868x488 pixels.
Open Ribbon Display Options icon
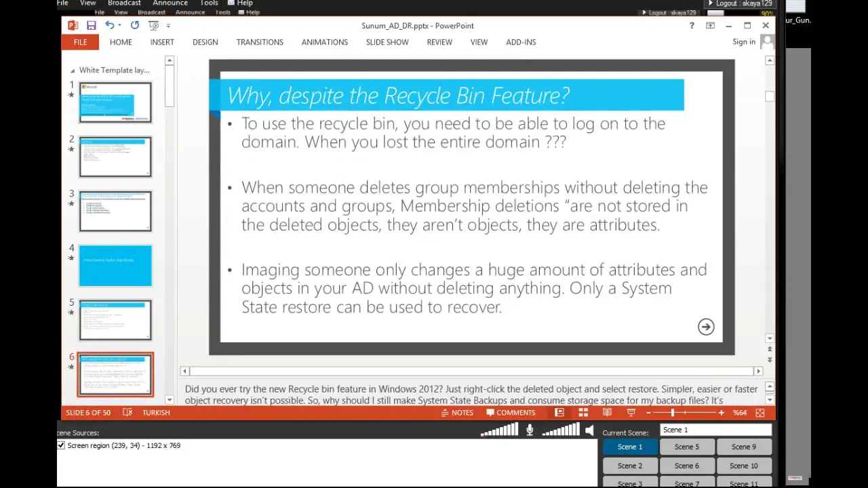(x=710, y=26)
